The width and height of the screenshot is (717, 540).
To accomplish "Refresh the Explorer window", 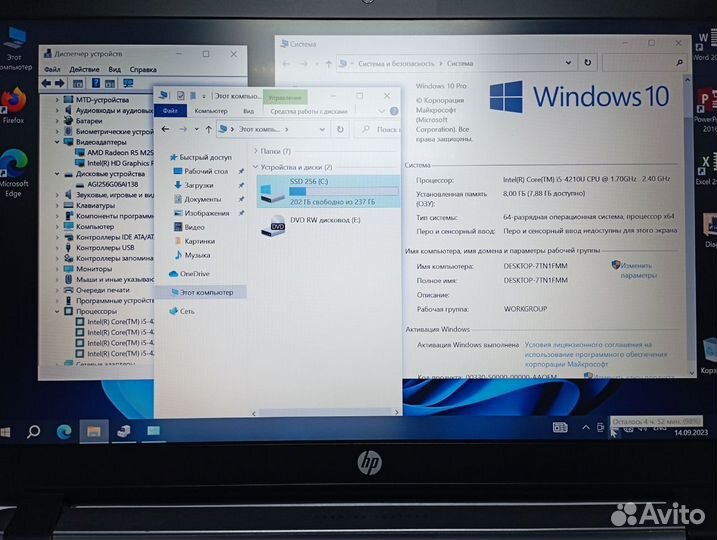I will click(340, 129).
